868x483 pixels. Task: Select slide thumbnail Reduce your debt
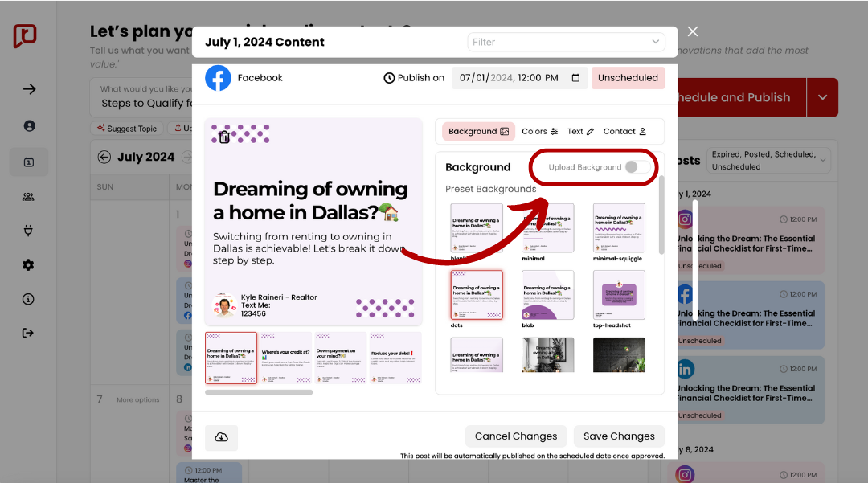point(395,358)
